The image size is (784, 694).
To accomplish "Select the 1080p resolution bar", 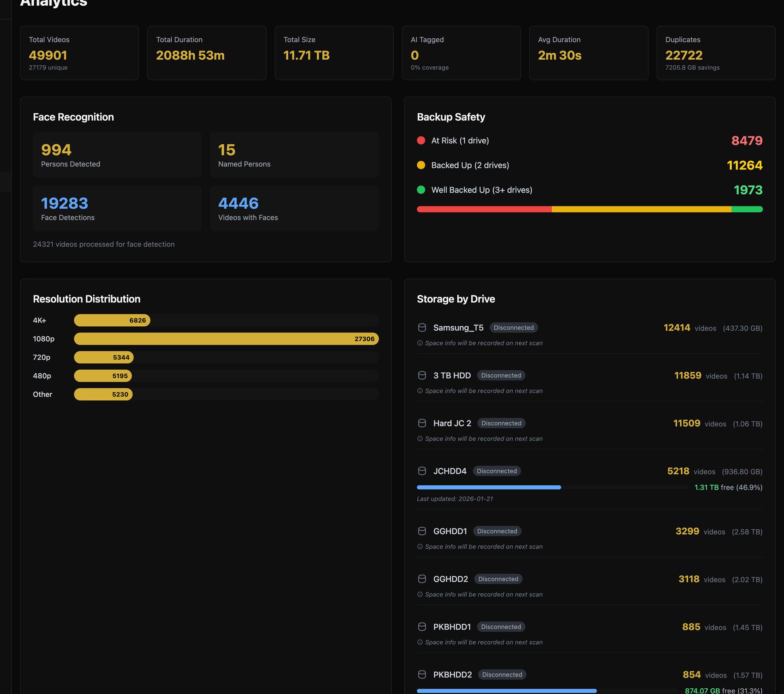I will (225, 339).
